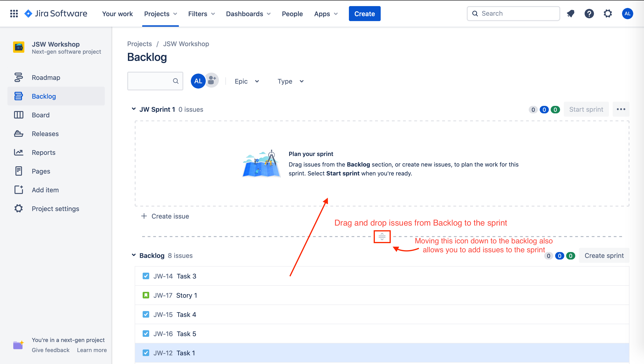Click the add people avatar icon
Viewport: 644px width, 364px height.
pyautogui.click(x=212, y=80)
